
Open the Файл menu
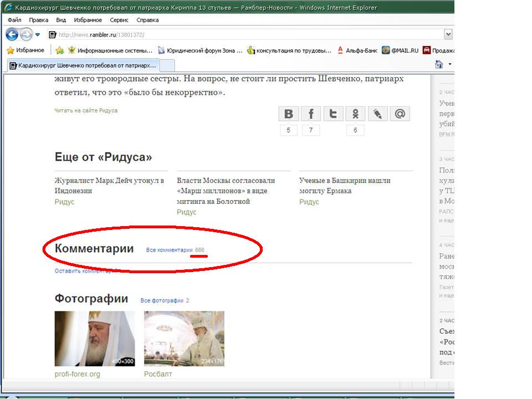pyautogui.click(x=14, y=20)
